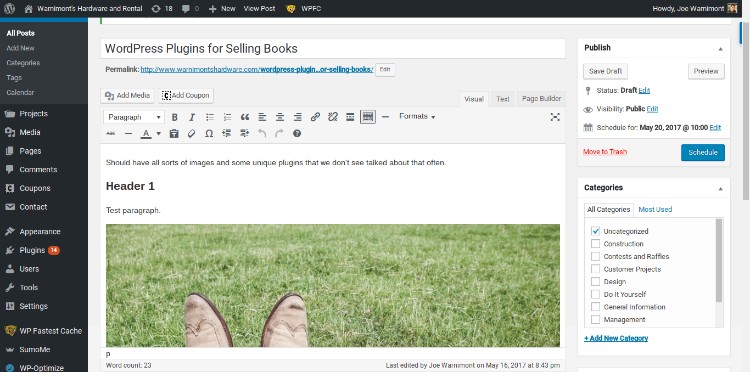This screenshot has width=750, height=372.
Task: Open keyboard shortcuts help
Action: pyautogui.click(x=297, y=134)
